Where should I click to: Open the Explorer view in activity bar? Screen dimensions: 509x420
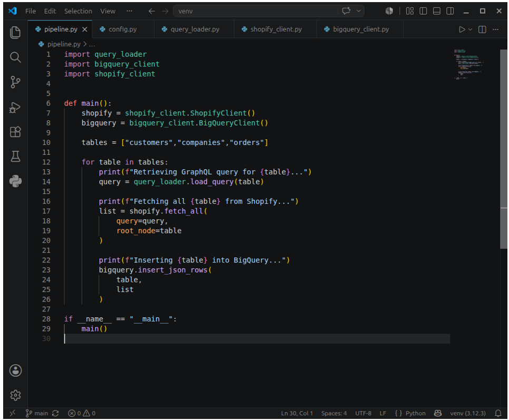click(15, 33)
